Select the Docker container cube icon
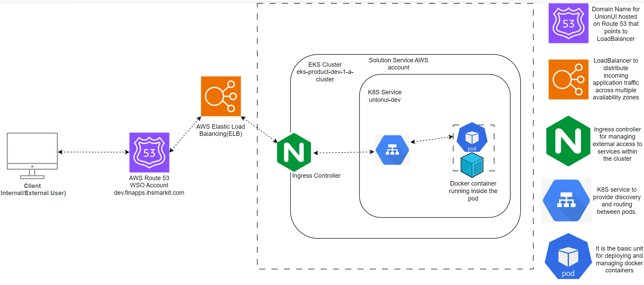Image resolution: width=644 pixels, height=285 pixels. (x=472, y=165)
